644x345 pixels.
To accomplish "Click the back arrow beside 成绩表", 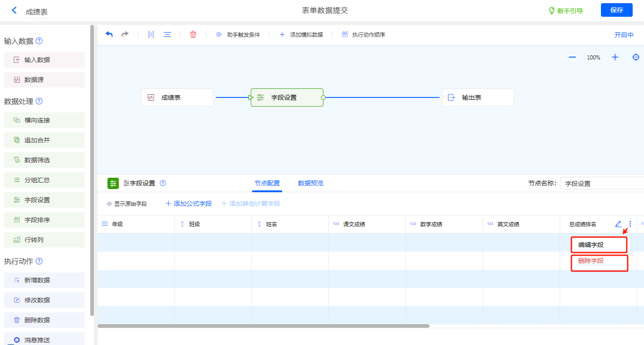I will pos(14,10).
